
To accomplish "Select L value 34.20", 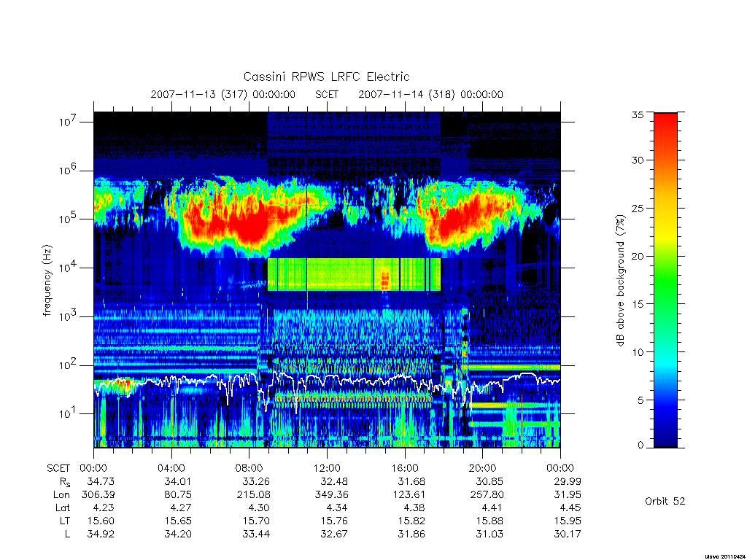I will tap(178, 534).
